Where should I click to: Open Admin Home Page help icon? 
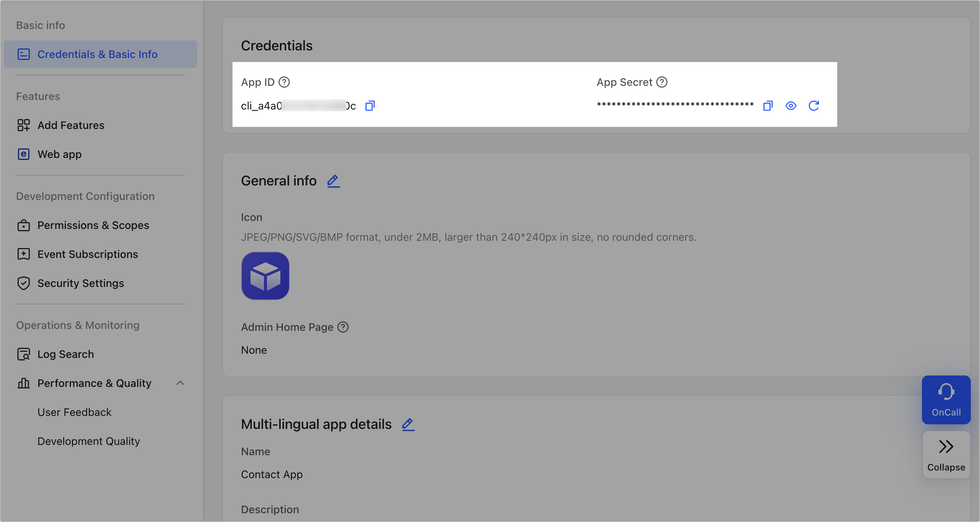(343, 327)
